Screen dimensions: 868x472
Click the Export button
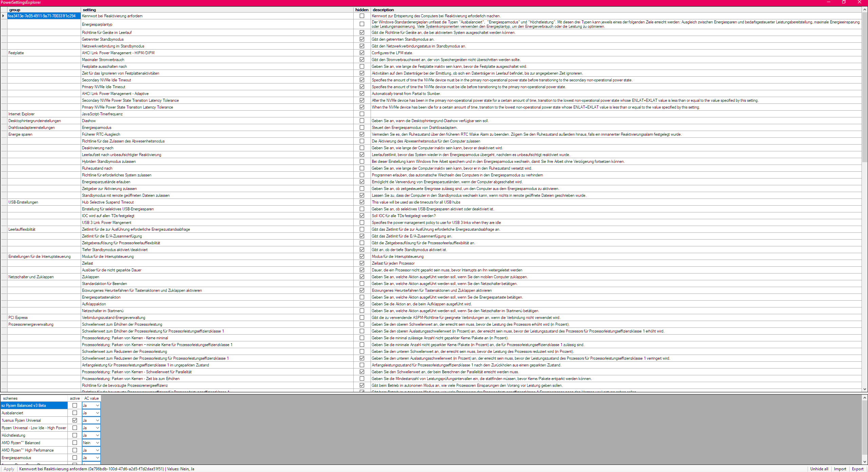tap(857, 469)
